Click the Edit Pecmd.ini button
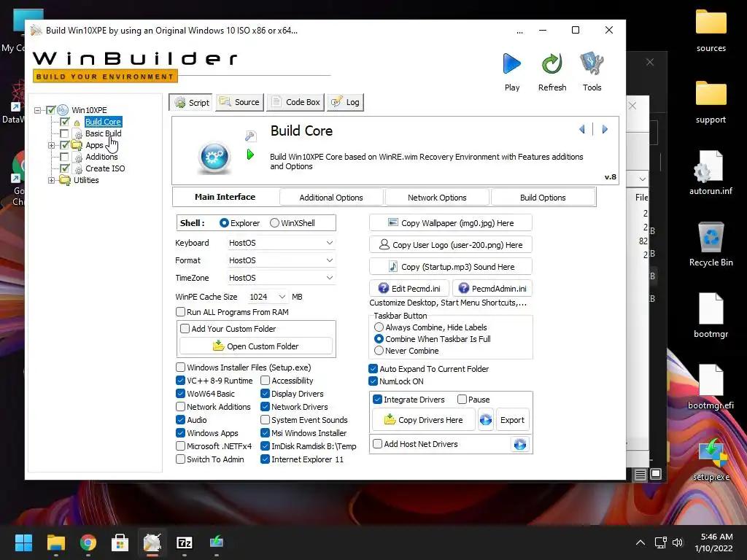Screen dimensions: 747x560 (x=409, y=289)
